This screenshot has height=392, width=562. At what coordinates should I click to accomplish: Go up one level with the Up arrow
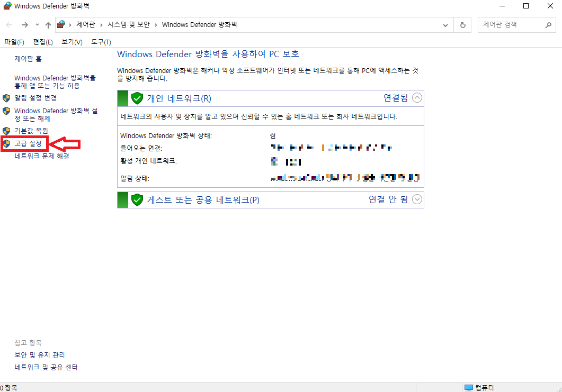tap(48, 25)
